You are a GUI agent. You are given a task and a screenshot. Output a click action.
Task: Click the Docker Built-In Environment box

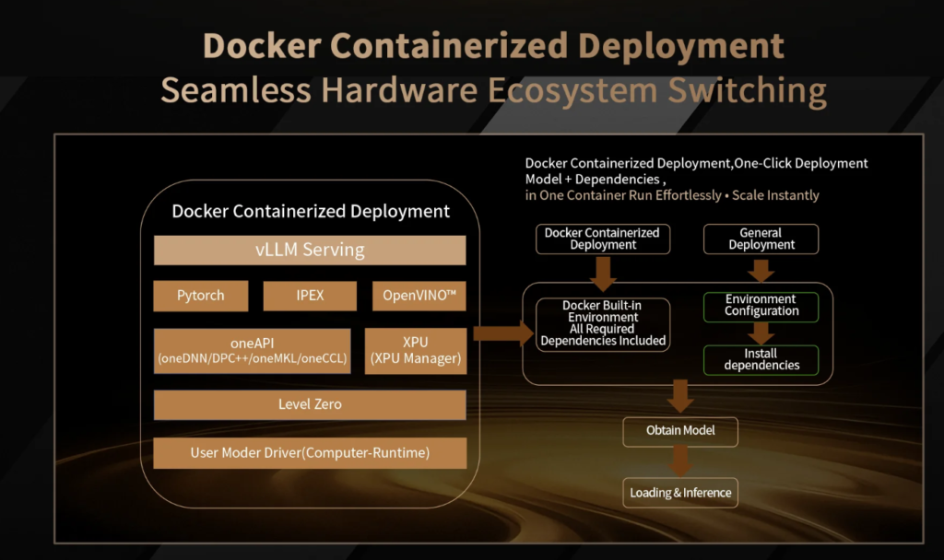click(603, 323)
